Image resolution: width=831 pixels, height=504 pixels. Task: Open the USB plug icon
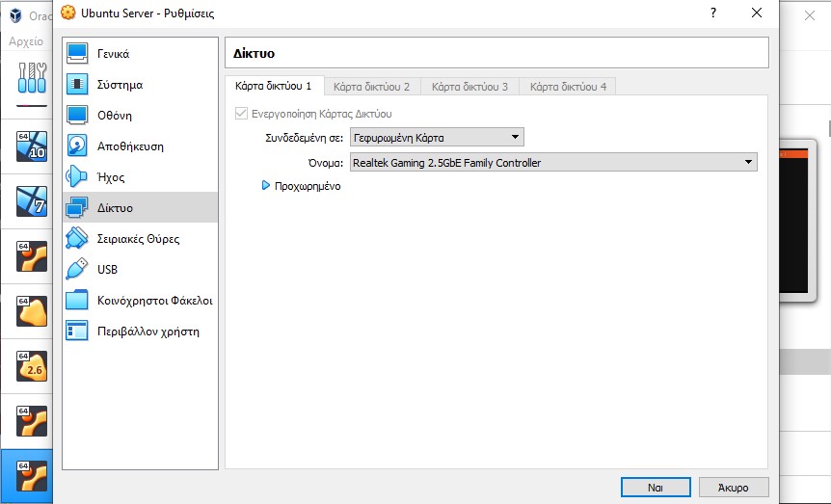(77, 269)
